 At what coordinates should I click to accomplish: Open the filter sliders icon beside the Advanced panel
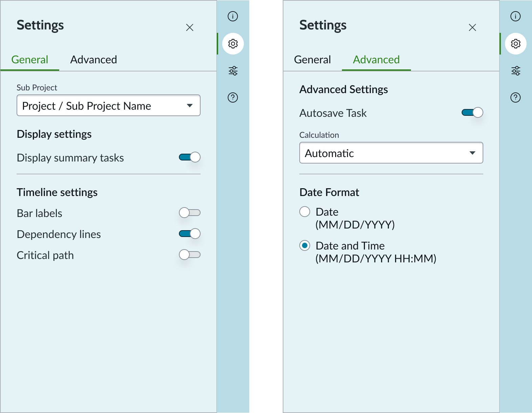tap(515, 71)
